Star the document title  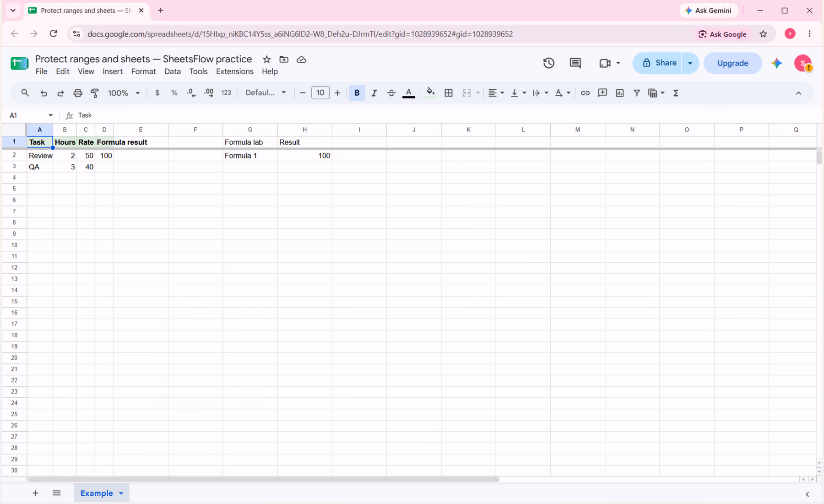[267, 60]
